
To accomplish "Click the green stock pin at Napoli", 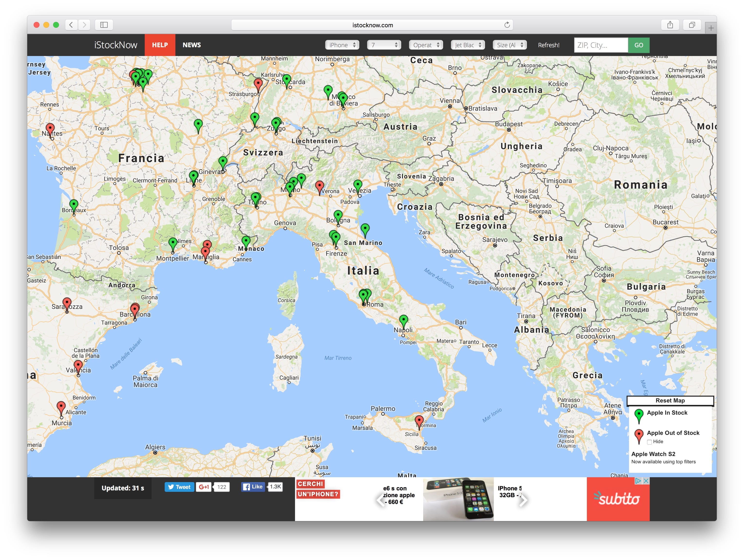I will tap(403, 320).
